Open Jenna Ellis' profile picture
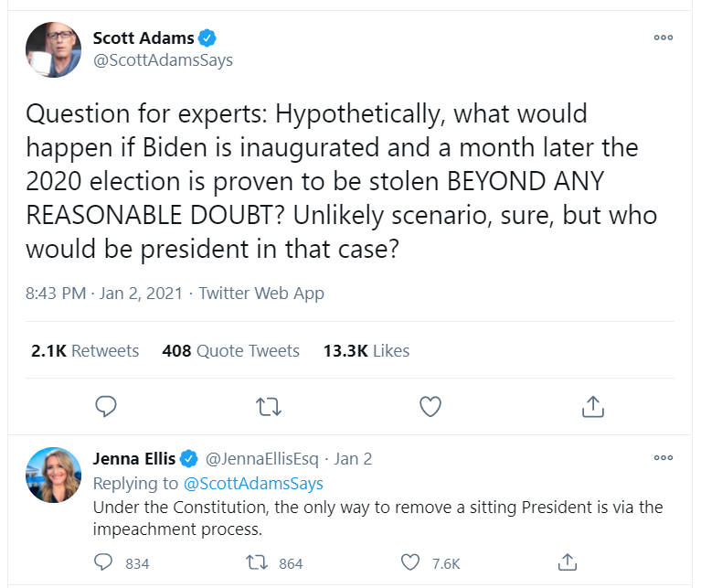This screenshot has width=701, height=588. click(54, 475)
